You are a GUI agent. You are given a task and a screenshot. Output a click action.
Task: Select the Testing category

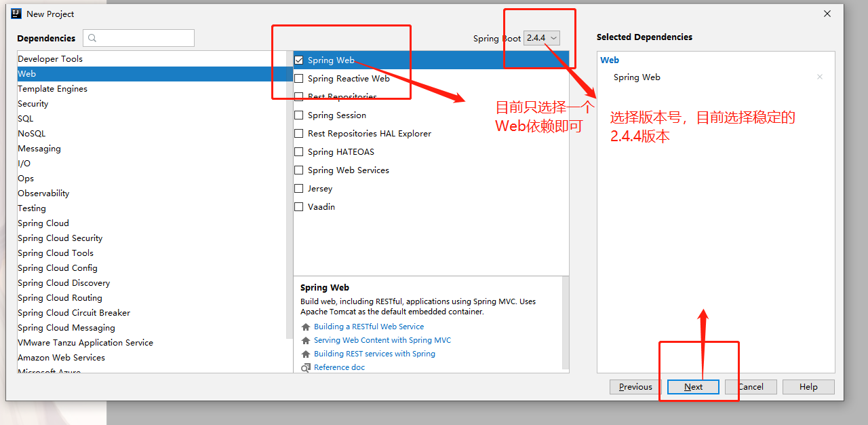point(152,208)
